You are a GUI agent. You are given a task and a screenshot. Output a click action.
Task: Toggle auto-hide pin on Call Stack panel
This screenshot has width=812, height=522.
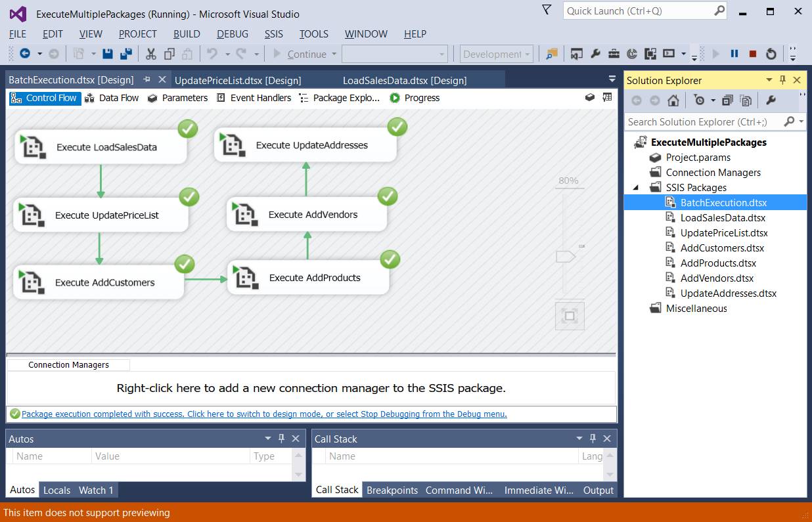593,439
